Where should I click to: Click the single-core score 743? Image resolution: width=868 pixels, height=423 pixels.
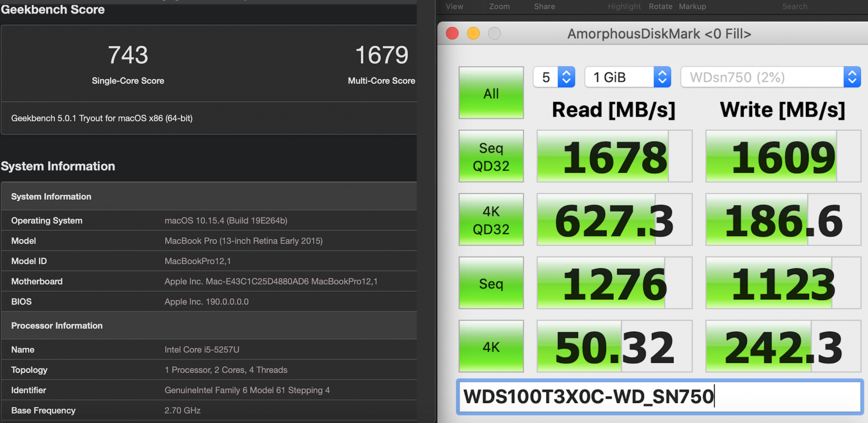coord(128,55)
